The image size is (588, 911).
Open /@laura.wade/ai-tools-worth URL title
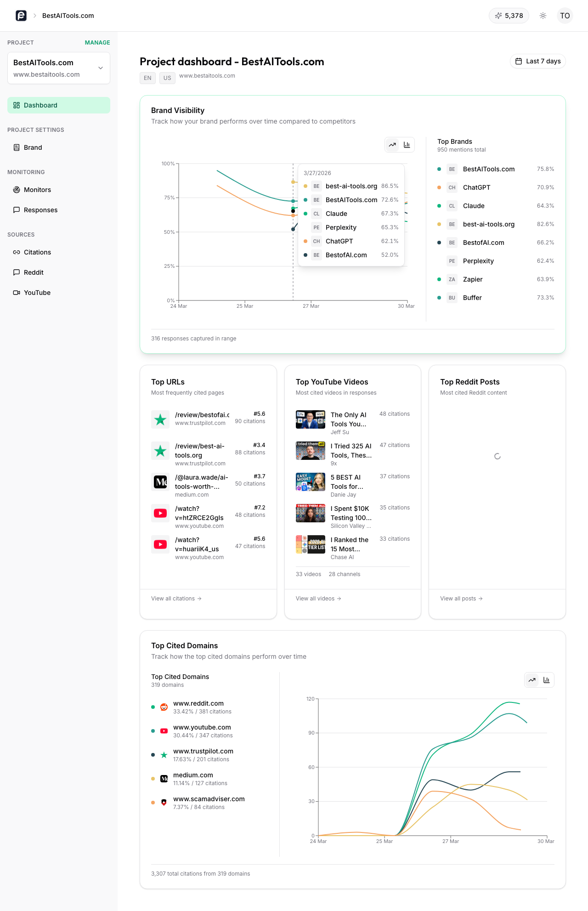click(202, 482)
